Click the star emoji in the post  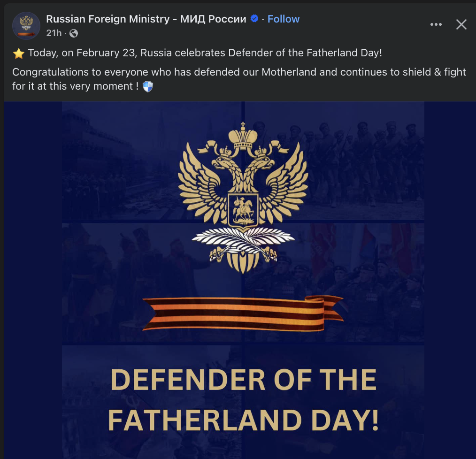point(18,54)
